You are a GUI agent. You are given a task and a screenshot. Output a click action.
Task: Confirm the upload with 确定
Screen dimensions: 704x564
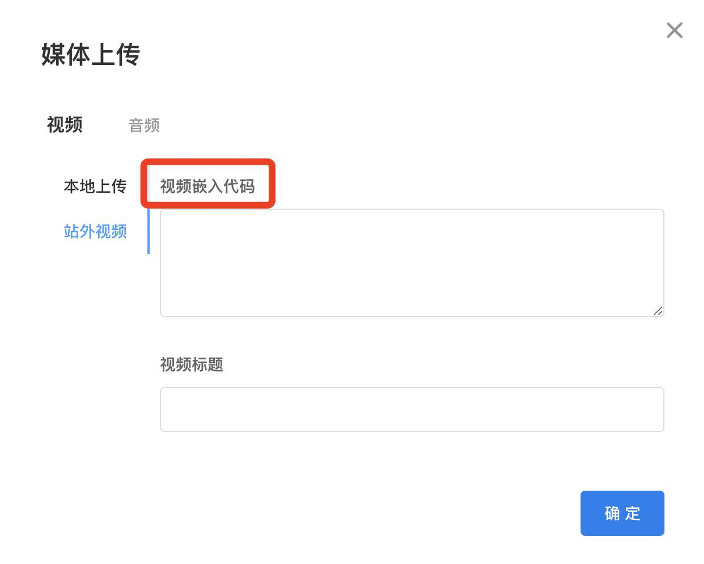click(x=622, y=513)
